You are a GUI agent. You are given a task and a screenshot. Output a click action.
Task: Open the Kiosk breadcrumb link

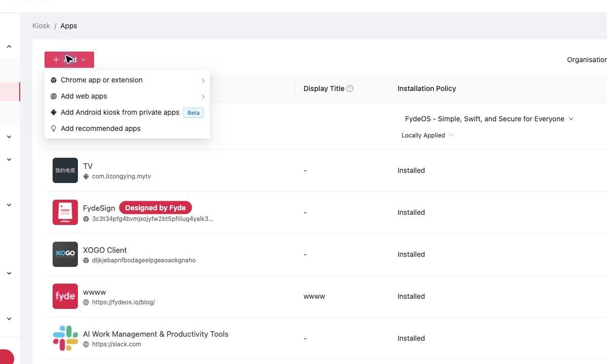click(x=41, y=26)
